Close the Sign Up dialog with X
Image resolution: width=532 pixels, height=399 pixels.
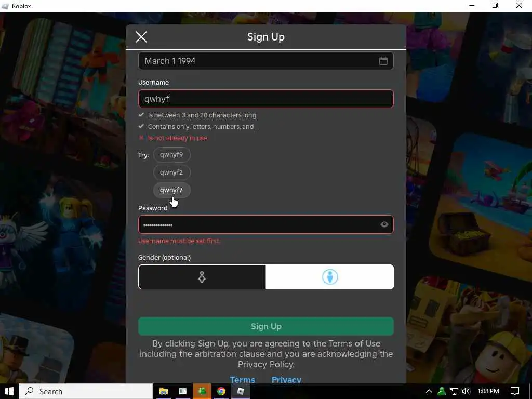pos(141,37)
